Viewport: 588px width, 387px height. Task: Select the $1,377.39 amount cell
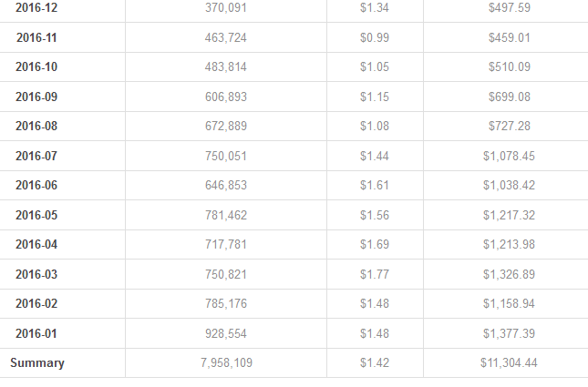tap(509, 333)
